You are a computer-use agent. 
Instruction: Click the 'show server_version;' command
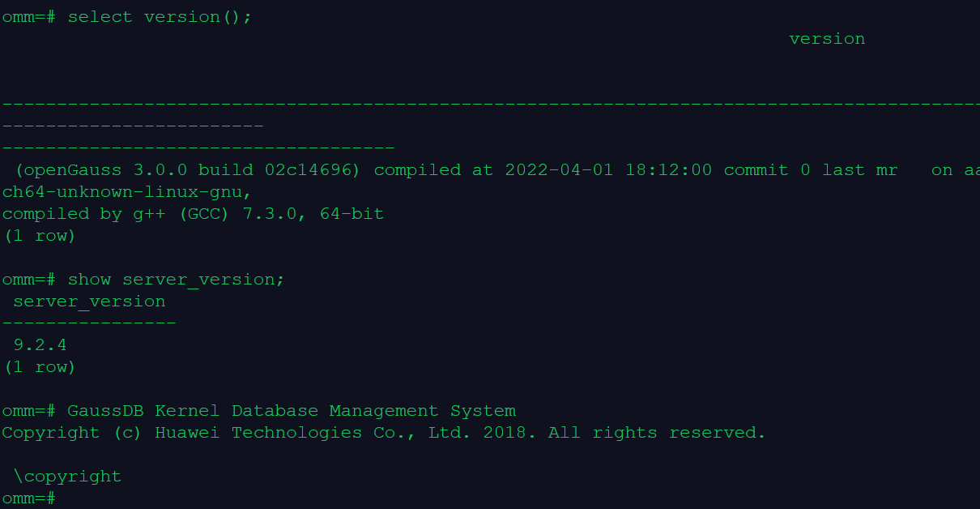pos(176,280)
